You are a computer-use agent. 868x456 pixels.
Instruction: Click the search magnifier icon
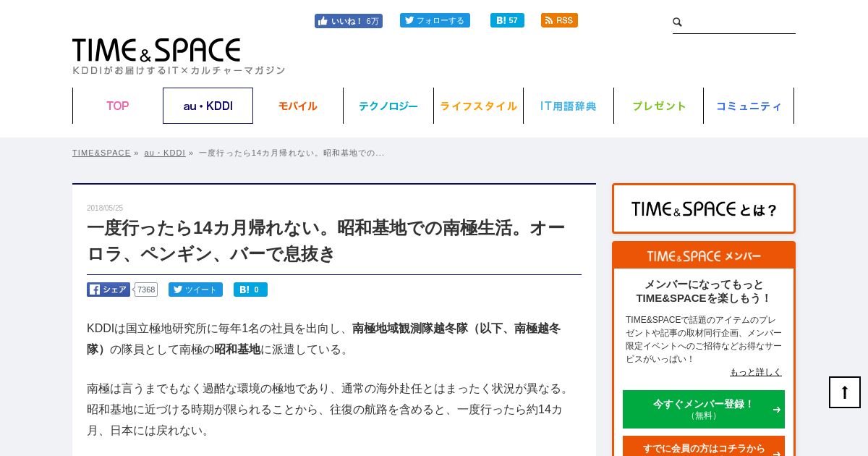[x=678, y=22]
